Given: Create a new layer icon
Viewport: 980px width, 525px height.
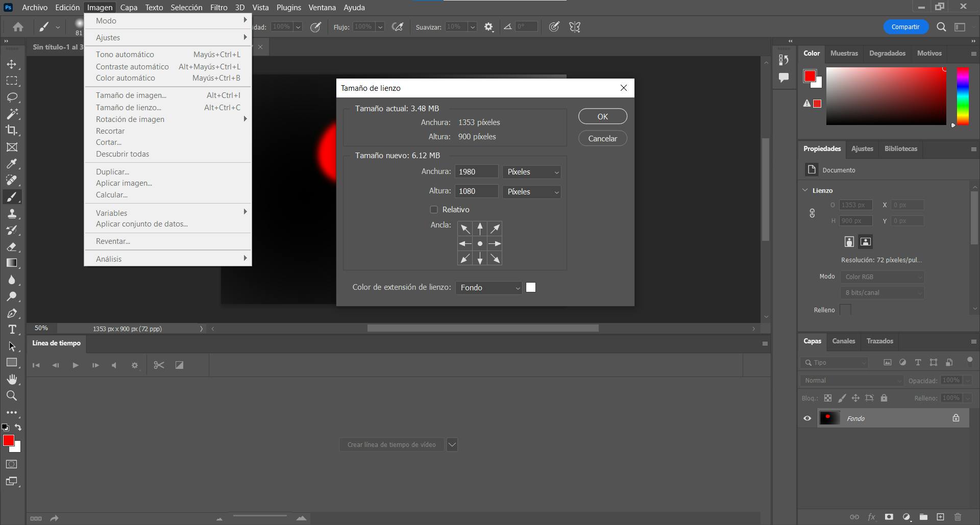Looking at the screenshot, I should pyautogui.click(x=940, y=517).
